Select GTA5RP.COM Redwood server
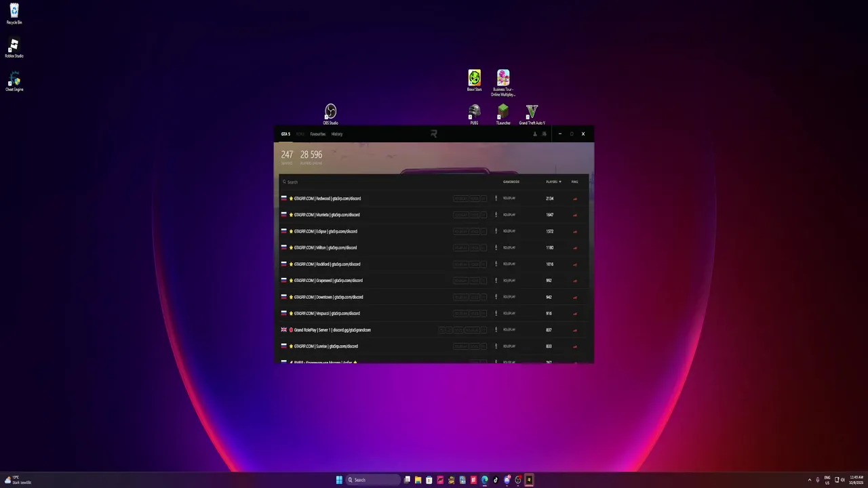868x488 pixels. coord(434,199)
